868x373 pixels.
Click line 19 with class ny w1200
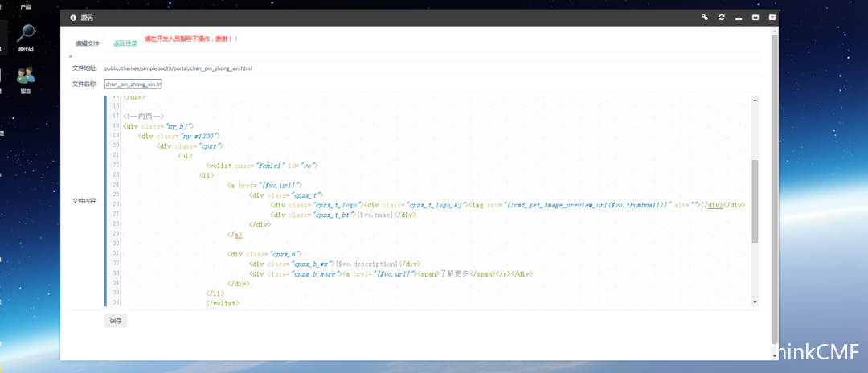click(x=179, y=136)
